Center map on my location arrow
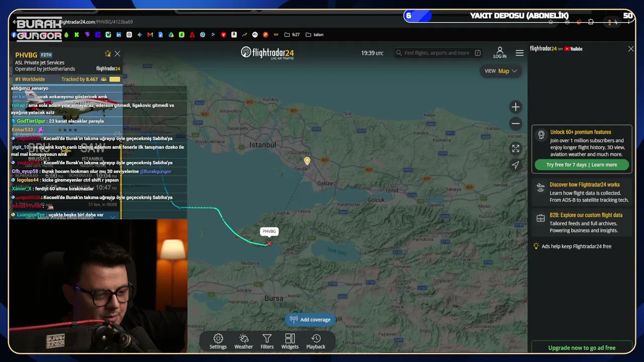 [516, 165]
